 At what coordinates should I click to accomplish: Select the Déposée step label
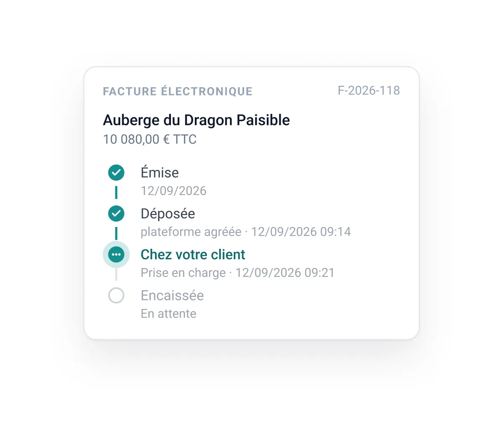click(168, 214)
